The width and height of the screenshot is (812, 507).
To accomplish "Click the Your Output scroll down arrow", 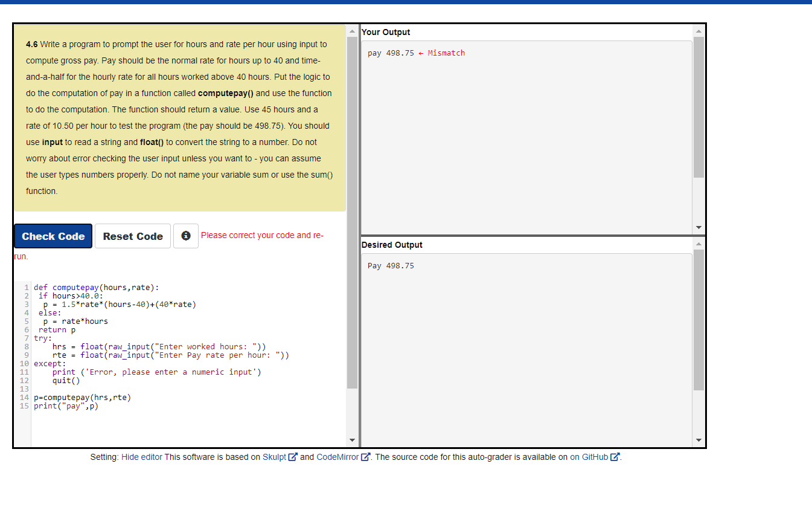I will [x=699, y=228].
